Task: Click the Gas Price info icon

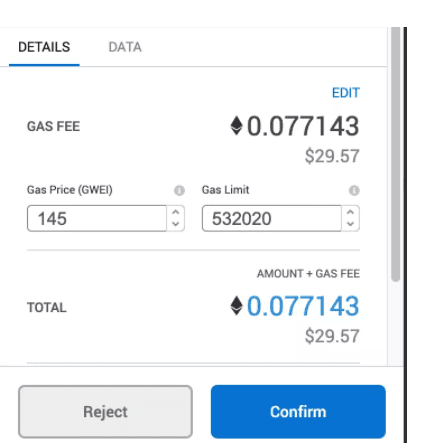Action: [179, 190]
